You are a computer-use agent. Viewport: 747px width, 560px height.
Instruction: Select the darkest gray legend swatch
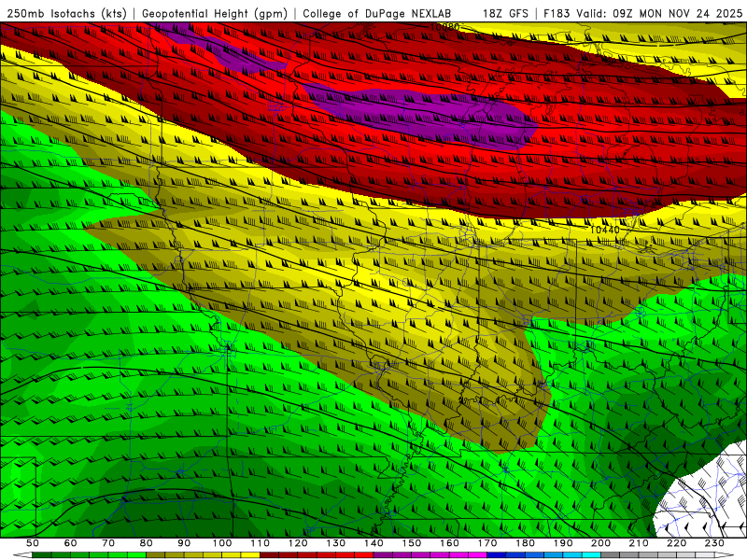611,554
